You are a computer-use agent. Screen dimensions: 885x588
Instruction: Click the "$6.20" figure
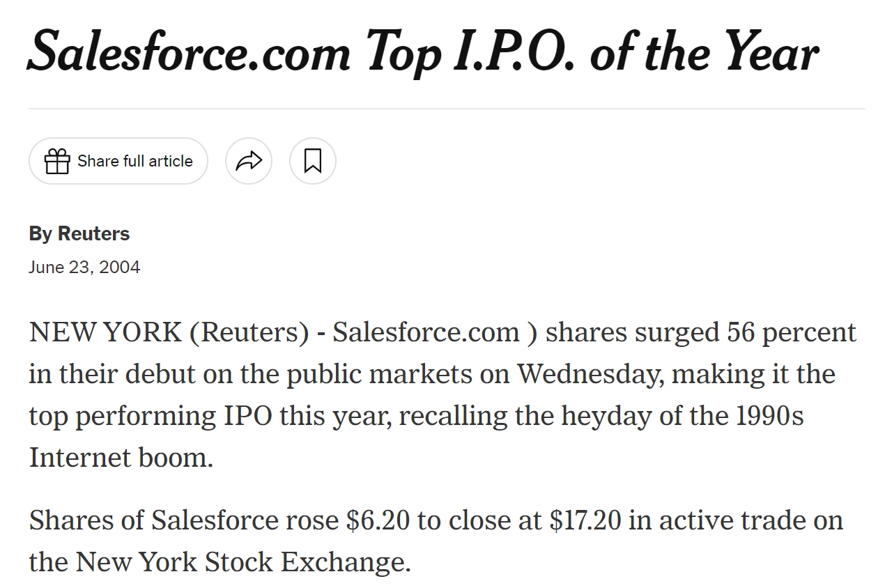[x=378, y=521]
